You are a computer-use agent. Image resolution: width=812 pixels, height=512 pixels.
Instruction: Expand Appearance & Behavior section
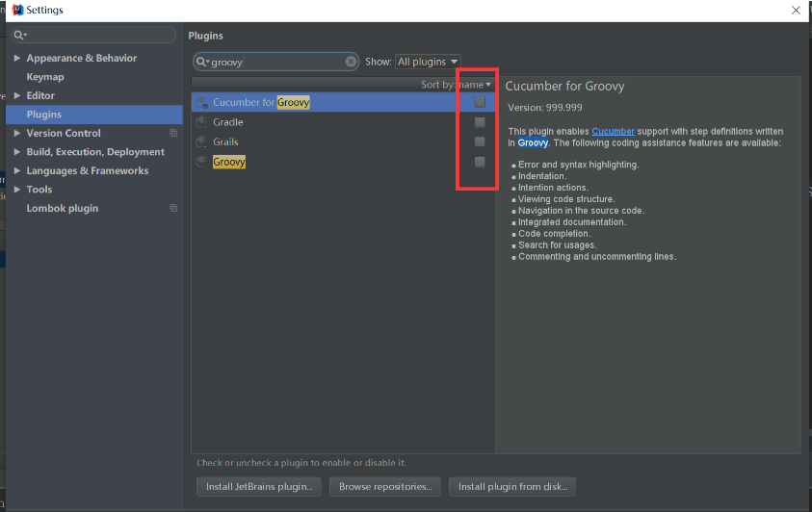17,58
